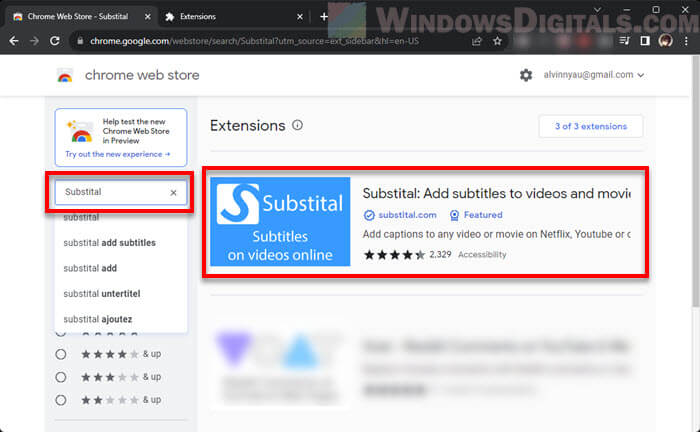The image size is (700, 432).
Task: View site information lock icon
Action: tap(80, 41)
